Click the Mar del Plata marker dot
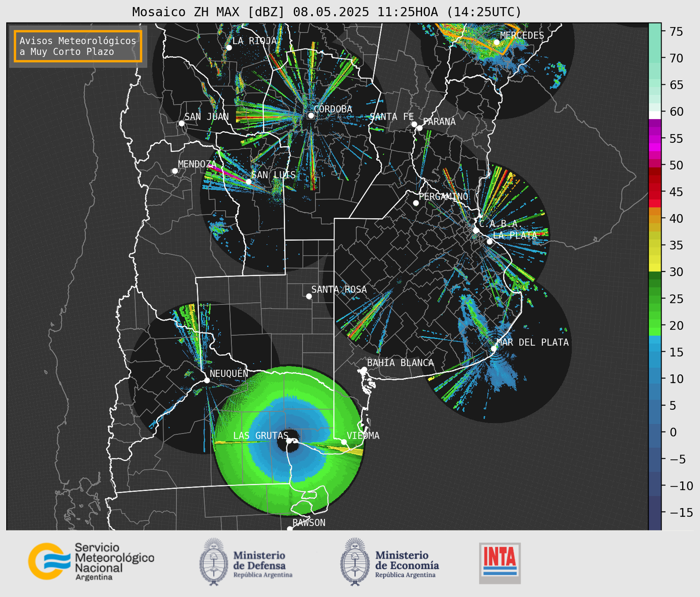 point(494,348)
